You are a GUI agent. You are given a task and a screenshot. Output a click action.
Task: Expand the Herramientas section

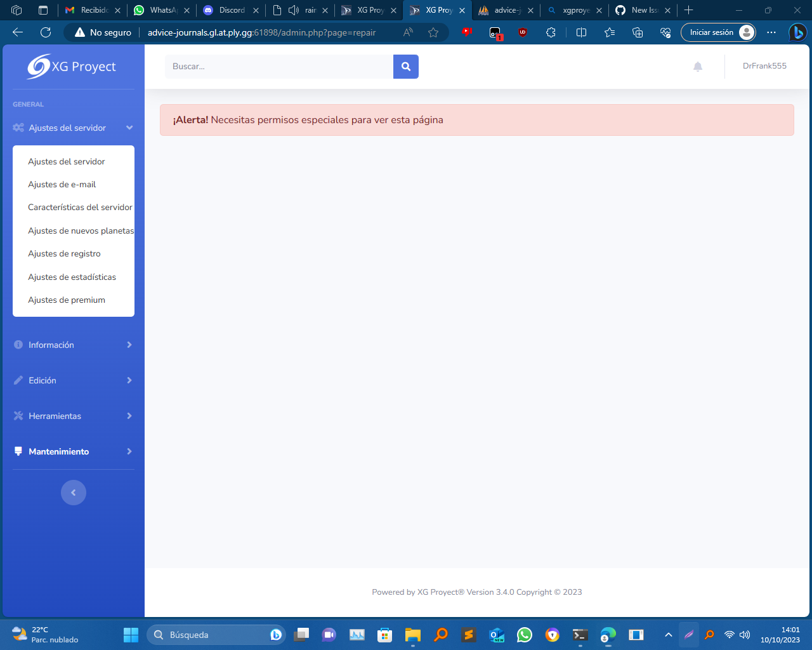[129, 416]
